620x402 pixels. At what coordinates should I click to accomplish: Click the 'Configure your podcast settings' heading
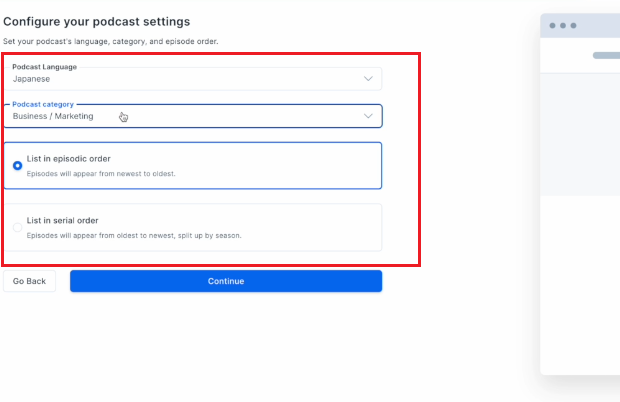96,21
